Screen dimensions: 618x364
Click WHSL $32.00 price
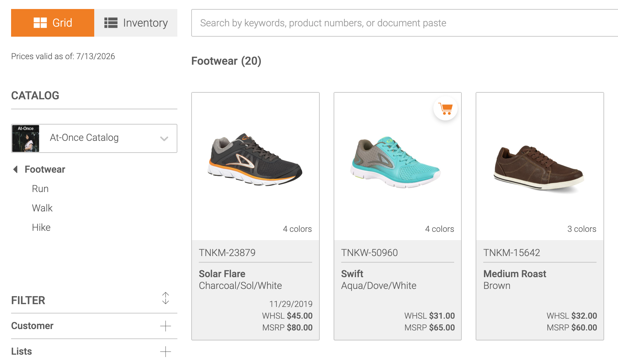(572, 316)
